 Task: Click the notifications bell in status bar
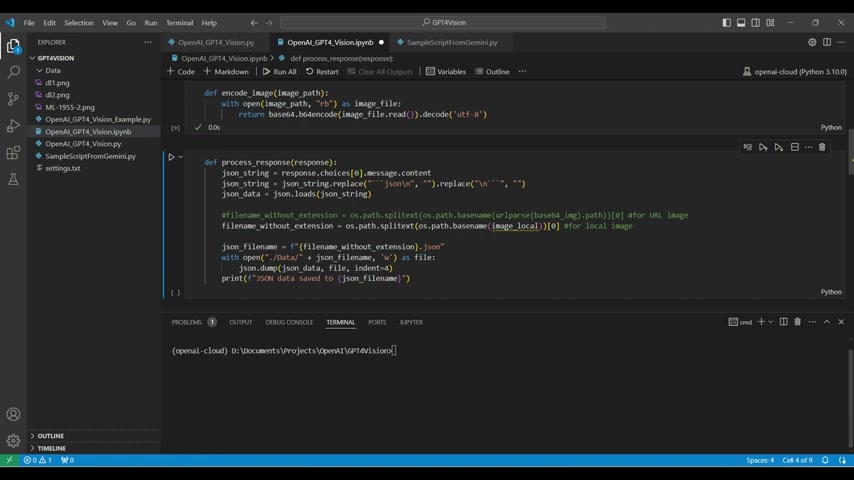(x=825, y=460)
